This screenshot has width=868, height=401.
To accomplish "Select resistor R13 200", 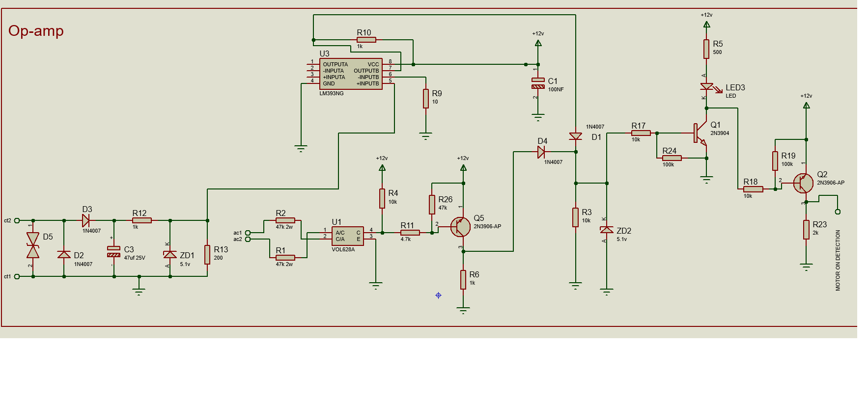I will click(207, 255).
